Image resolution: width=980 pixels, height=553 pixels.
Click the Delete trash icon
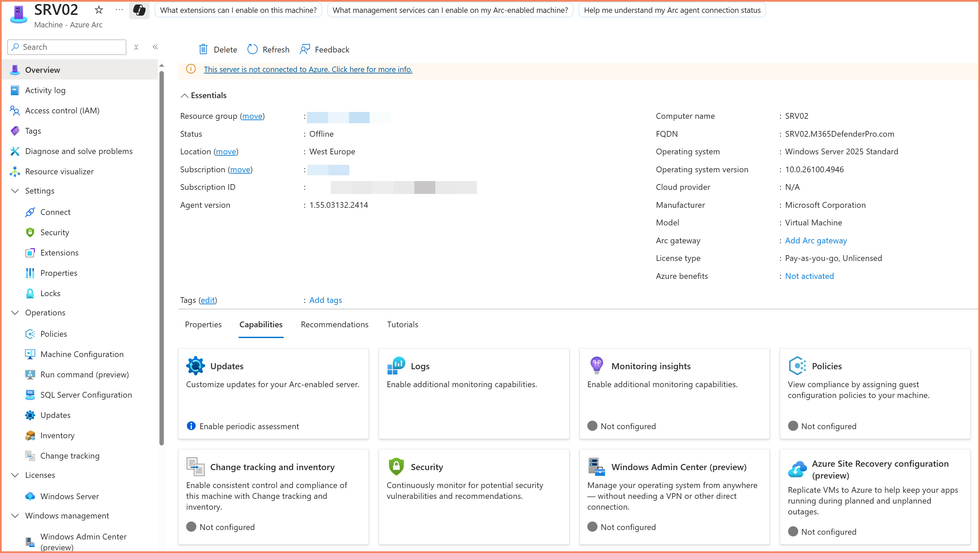pyautogui.click(x=203, y=49)
